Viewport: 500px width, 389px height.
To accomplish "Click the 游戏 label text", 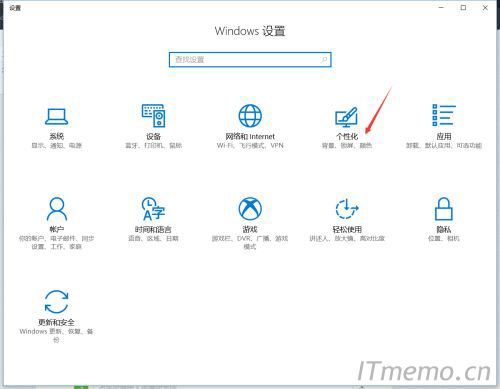I will point(250,229).
